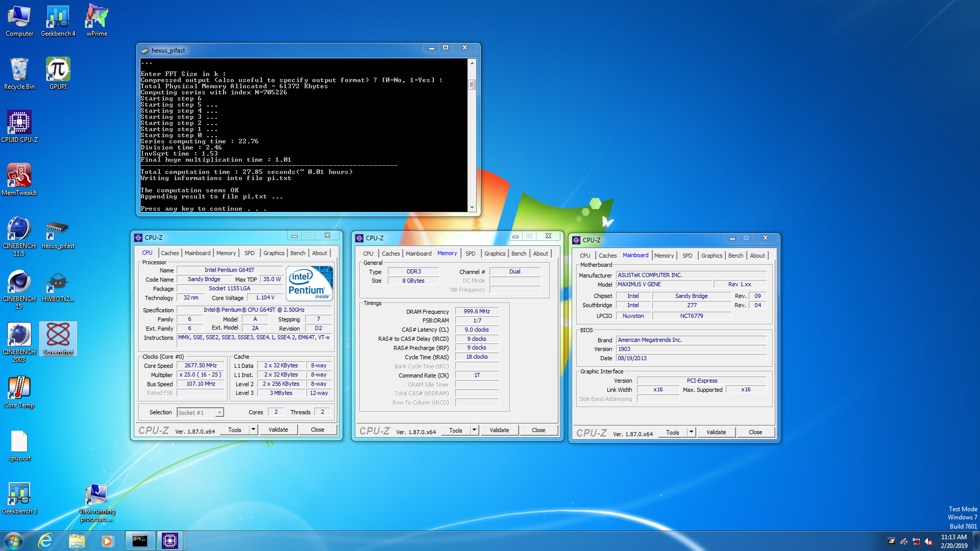Select the Screenshot desktop icon
This screenshot has width=980, height=551.
58,339
